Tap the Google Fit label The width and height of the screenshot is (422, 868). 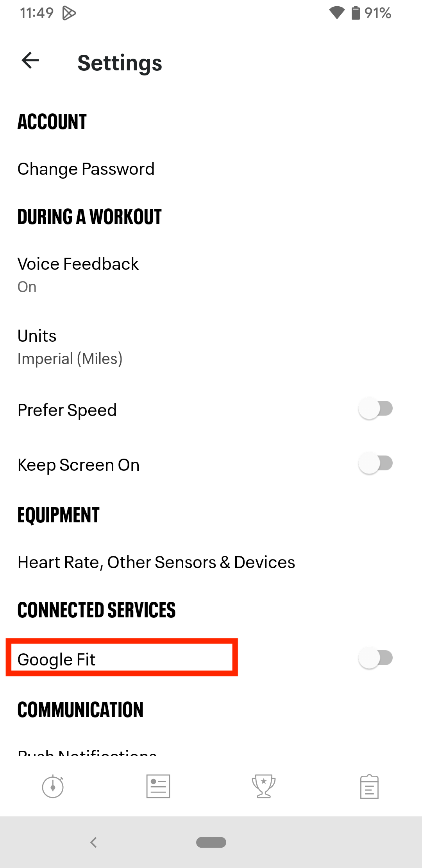point(57,659)
